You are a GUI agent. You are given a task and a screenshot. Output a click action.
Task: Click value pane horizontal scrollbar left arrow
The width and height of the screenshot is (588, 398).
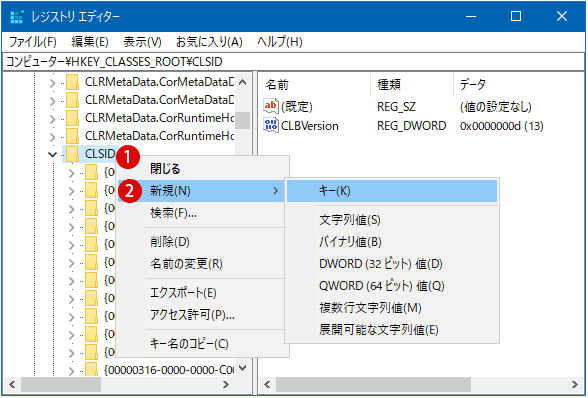(x=267, y=384)
